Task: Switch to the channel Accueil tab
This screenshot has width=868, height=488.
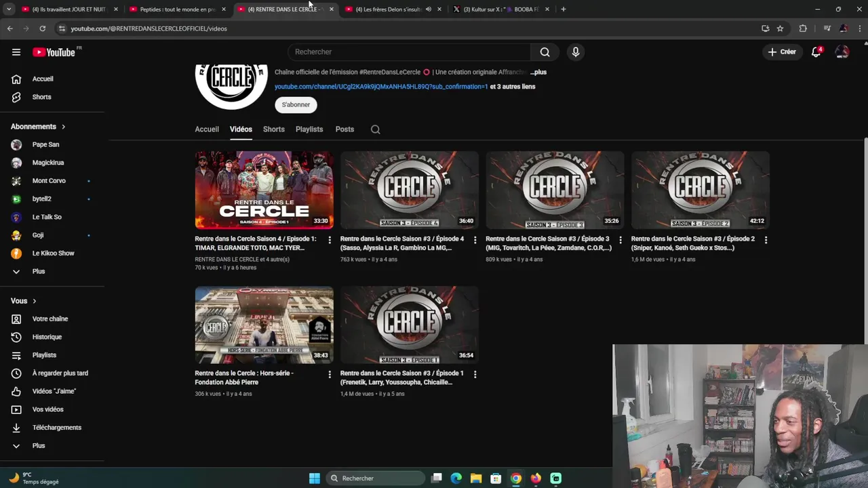Action: click(x=207, y=129)
